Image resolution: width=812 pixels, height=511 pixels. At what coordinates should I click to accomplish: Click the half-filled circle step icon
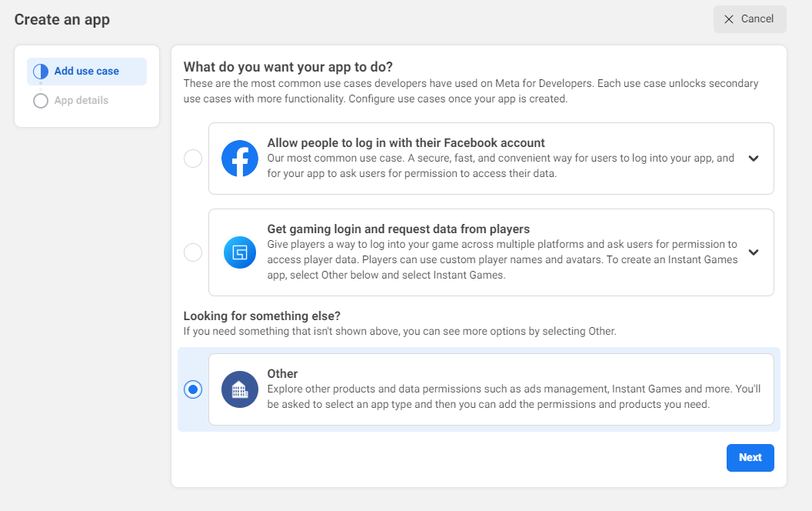point(41,72)
